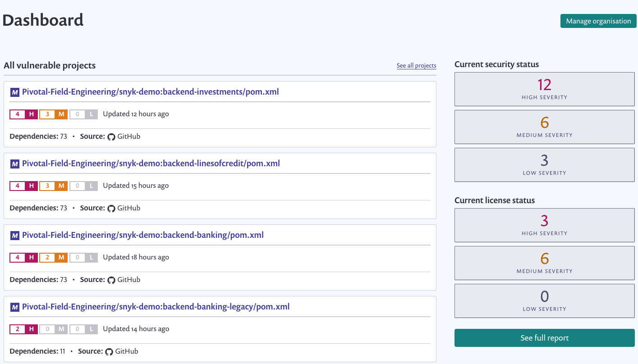Click Current license status heading

click(x=495, y=200)
